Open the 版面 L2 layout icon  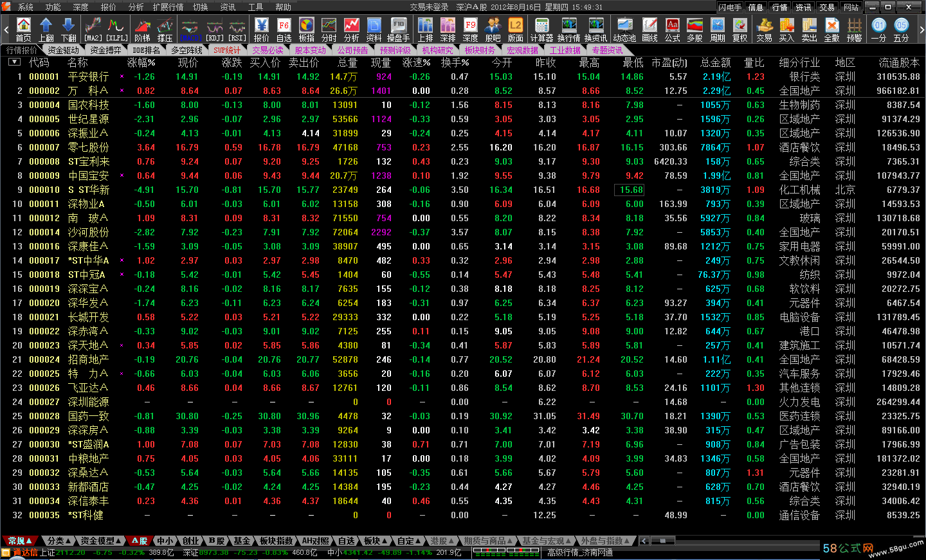516,30
